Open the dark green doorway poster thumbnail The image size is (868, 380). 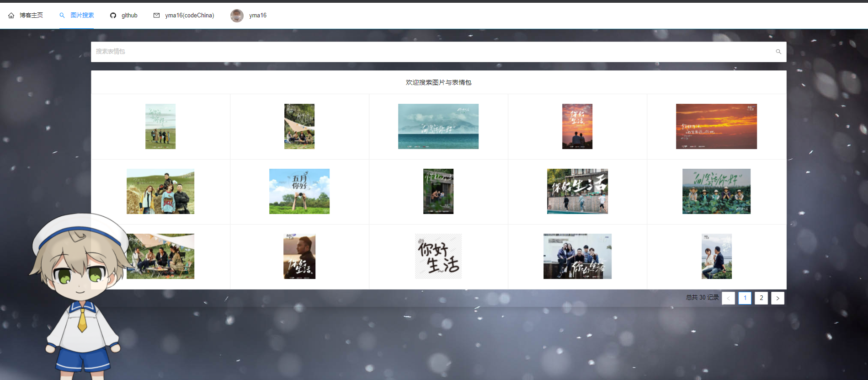[x=438, y=191]
